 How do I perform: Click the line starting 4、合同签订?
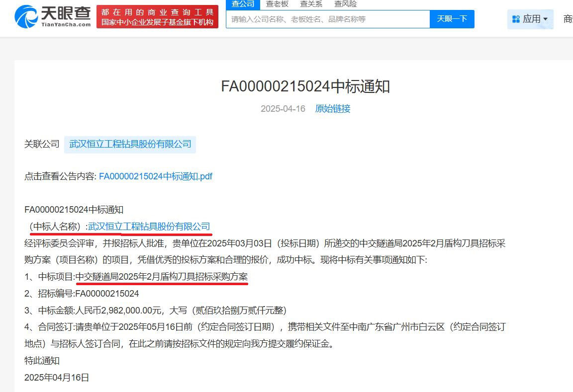[x=265, y=335]
